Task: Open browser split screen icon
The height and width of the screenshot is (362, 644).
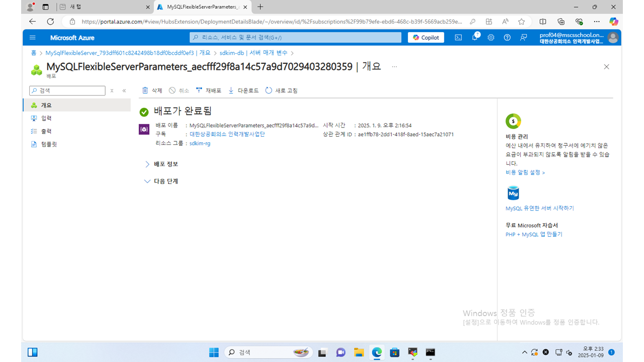Action: coord(543,22)
